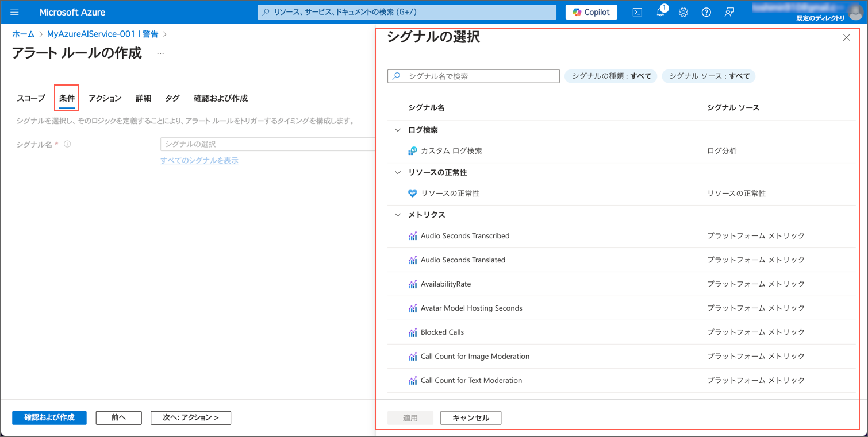868x437 pixels.
Task: Click the Blocked Calls metric icon
Action: 412,332
